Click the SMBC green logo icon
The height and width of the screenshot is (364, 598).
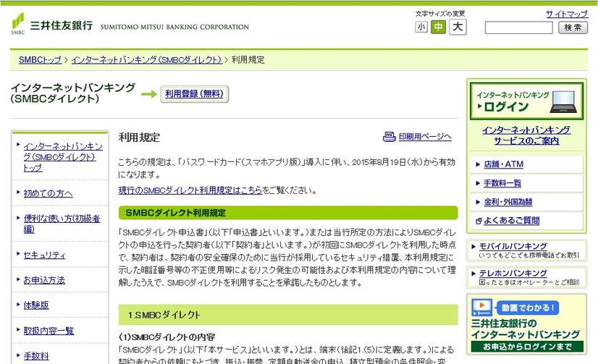(18, 23)
